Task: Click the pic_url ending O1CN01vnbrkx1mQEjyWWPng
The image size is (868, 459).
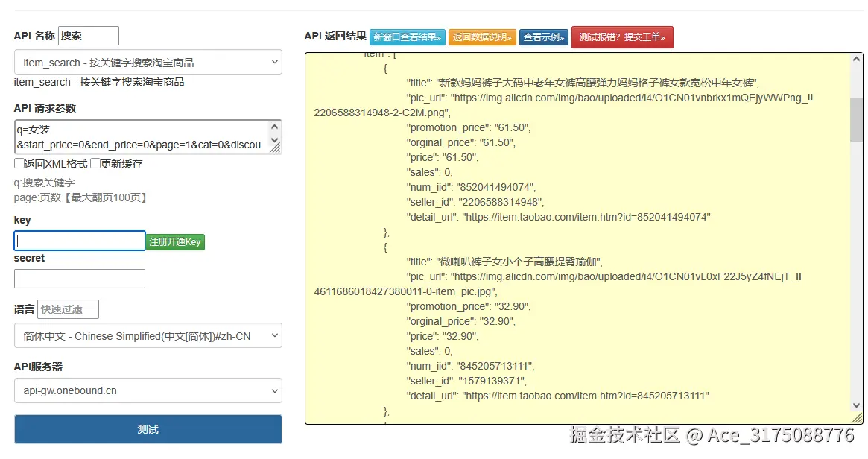Action: 563,105
